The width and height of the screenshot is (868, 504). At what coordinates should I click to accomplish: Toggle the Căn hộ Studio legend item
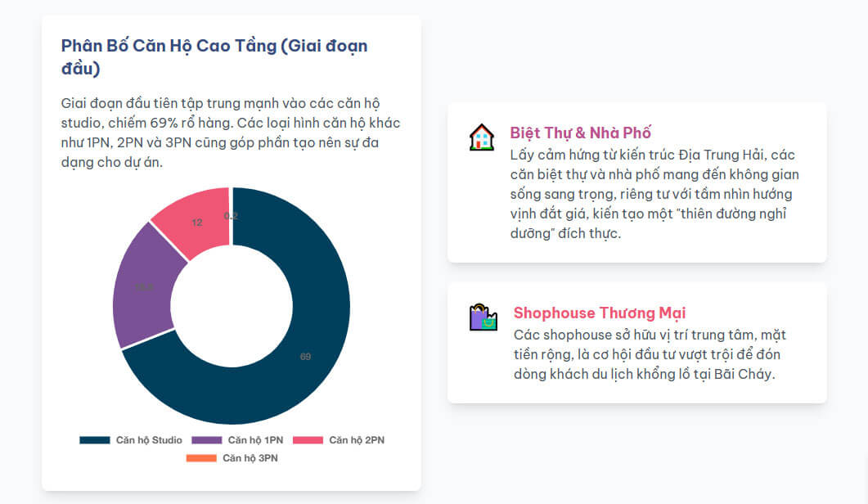tap(131, 440)
